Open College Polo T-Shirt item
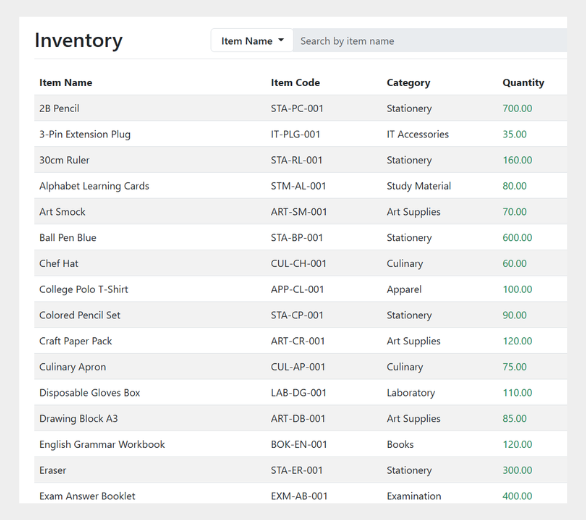This screenshot has height=520, width=586. pos(84,289)
